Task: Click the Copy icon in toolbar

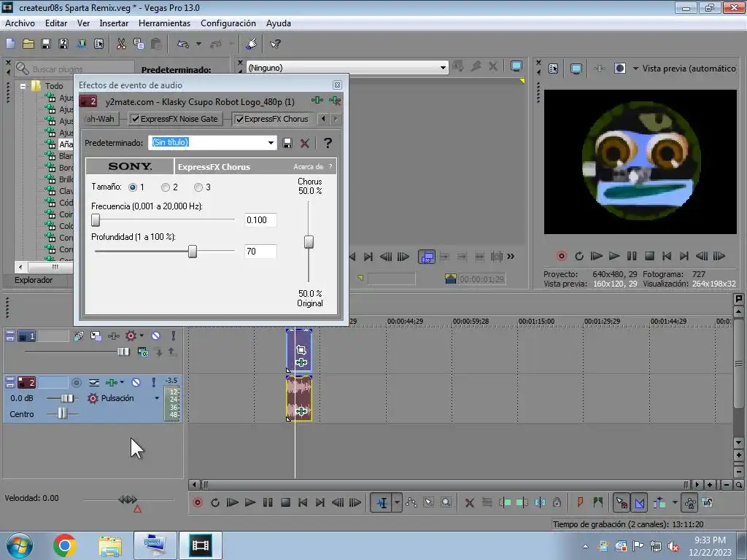Action: point(139,44)
